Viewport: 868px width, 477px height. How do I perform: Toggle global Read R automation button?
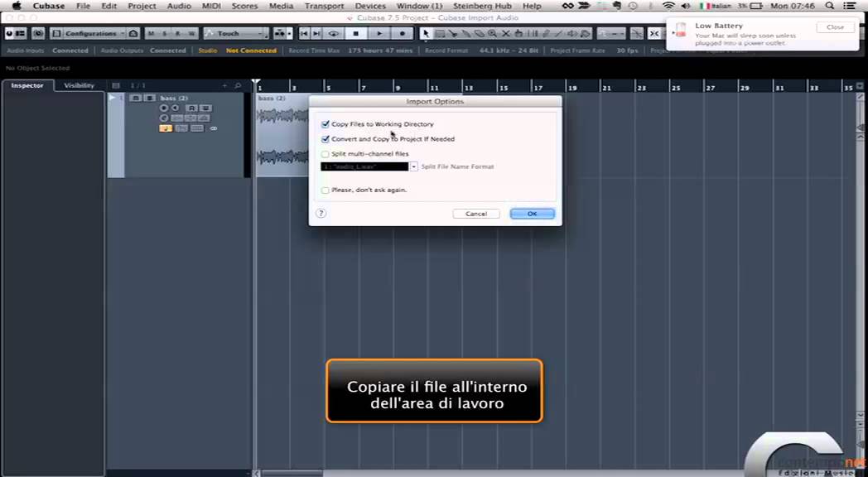(x=178, y=34)
